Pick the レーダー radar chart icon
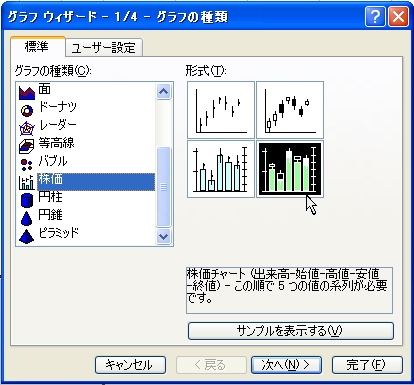 (x=27, y=128)
